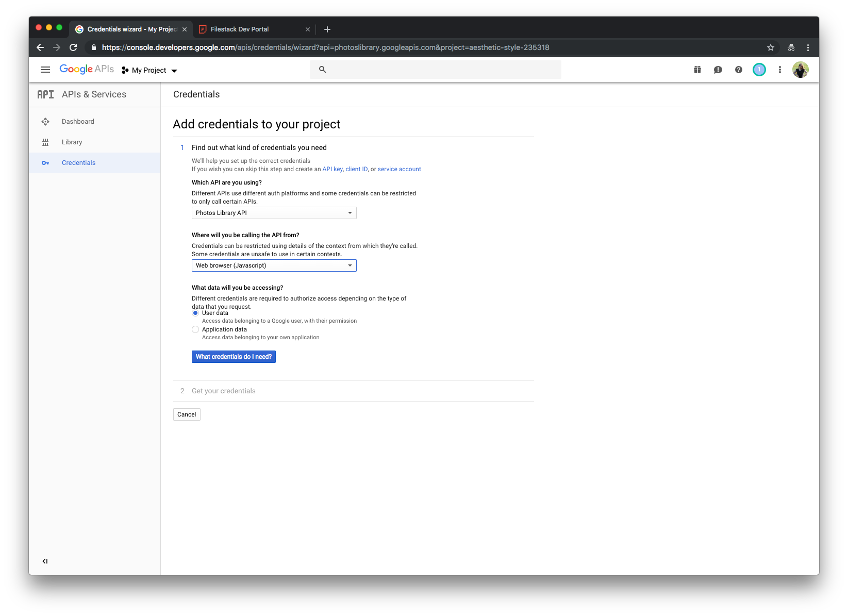Click the Google APIs logo
Screen dimensions: 848x616
87,69
